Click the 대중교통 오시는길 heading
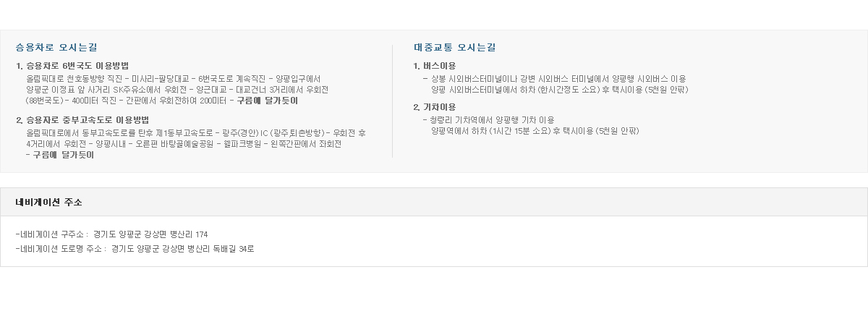The height and width of the screenshot is (314, 868). tap(455, 48)
